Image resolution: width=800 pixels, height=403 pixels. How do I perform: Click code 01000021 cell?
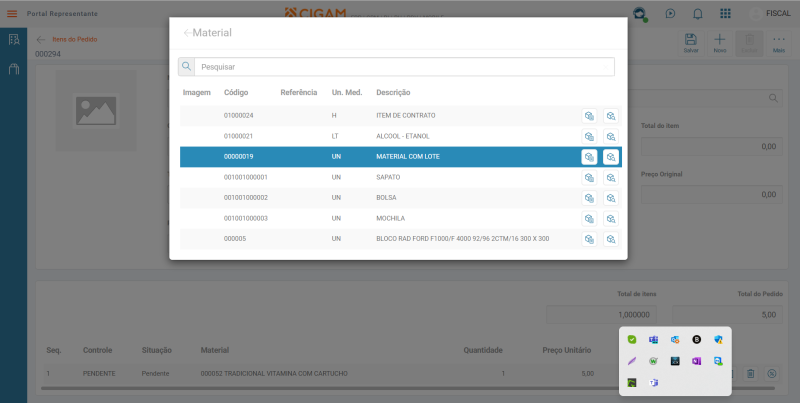point(238,136)
